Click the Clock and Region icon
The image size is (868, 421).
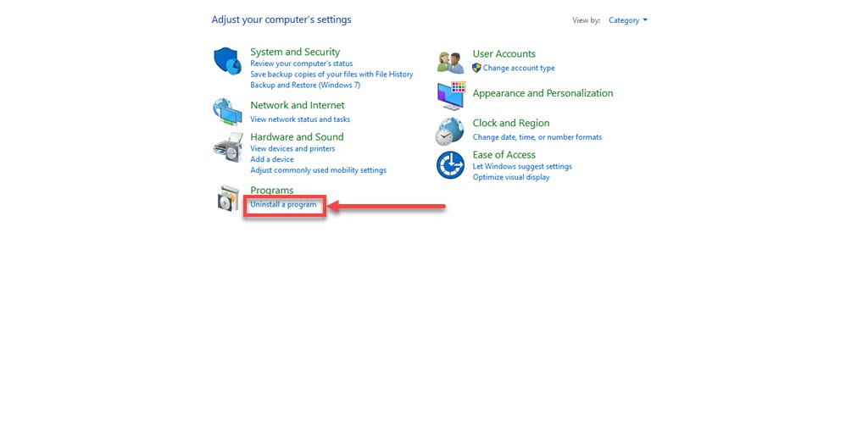coord(449,131)
